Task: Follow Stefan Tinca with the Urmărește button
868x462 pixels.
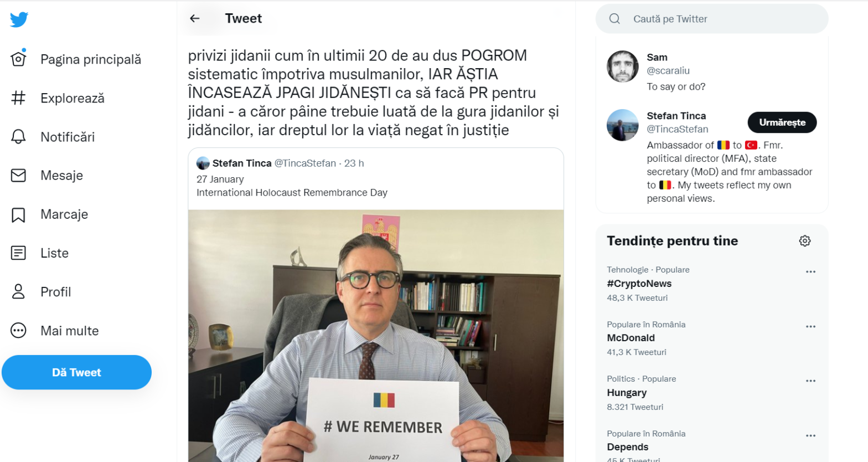Action: tap(782, 122)
